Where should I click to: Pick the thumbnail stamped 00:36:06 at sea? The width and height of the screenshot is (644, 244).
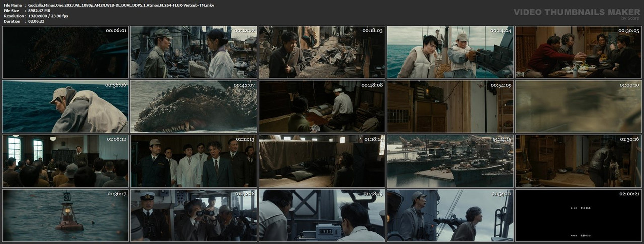[x=65, y=107]
